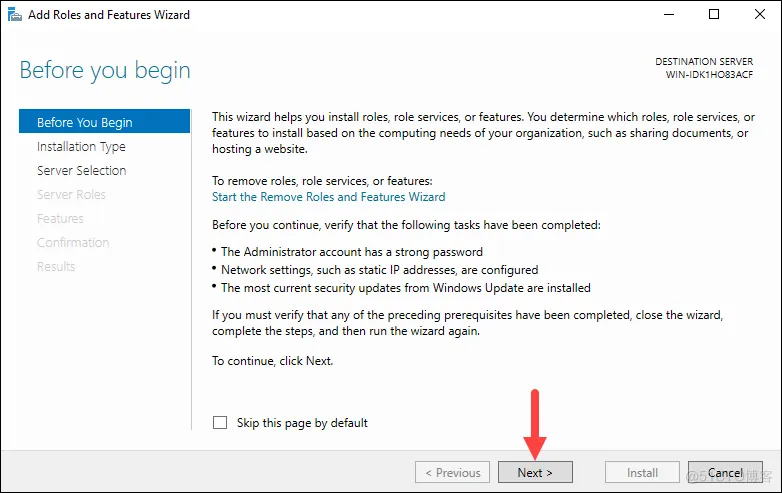
Task: Enable Skip this page by default checkbox
Action: [220, 423]
